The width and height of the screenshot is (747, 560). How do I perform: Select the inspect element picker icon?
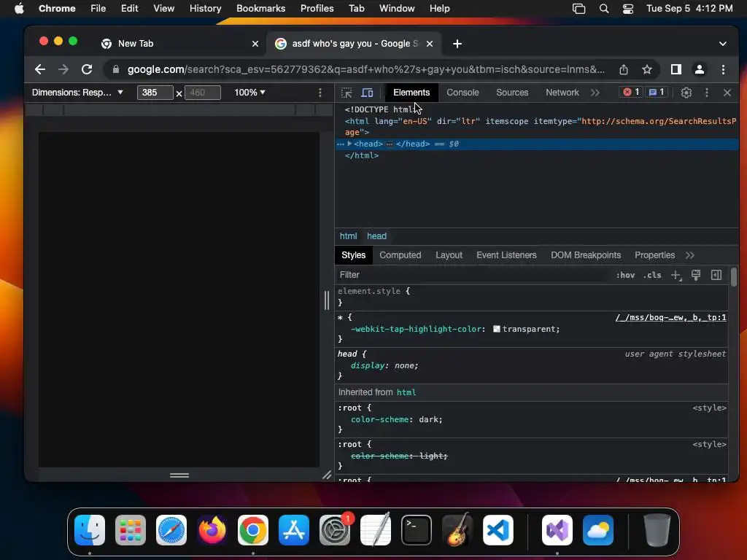[x=347, y=93]
